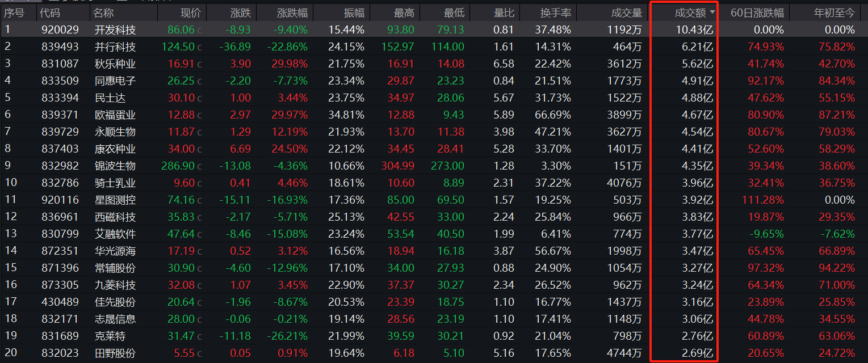The width and height of the screenshot is (868, 363).
Task: Click stock code 832982
Action: (60, 166)
